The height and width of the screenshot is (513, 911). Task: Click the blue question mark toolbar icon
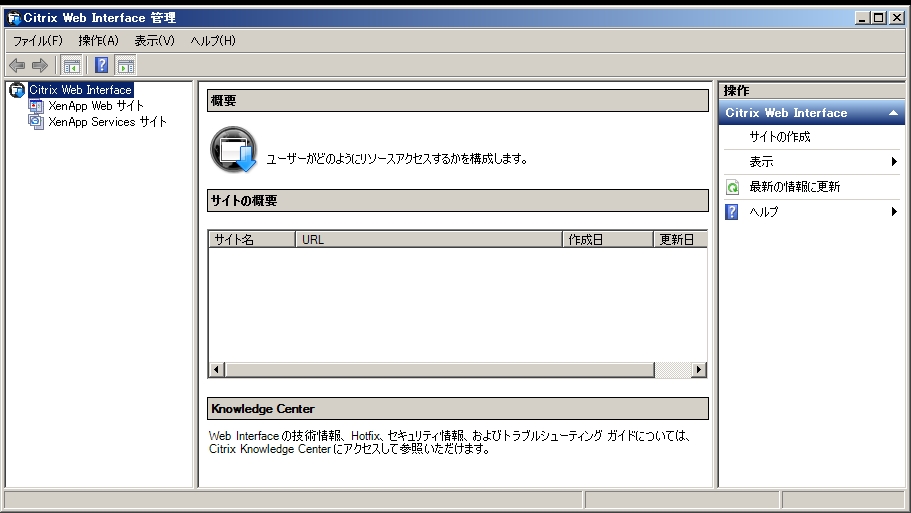101,65
